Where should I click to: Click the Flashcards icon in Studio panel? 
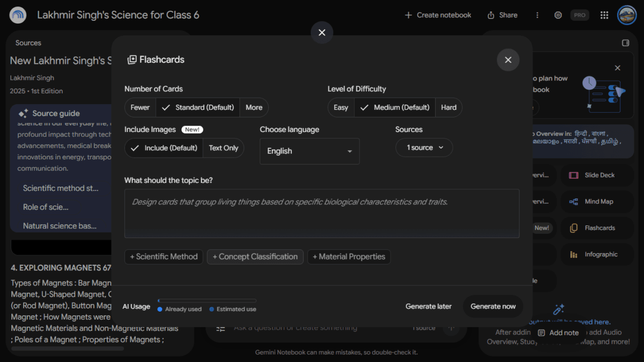(x=574, y=228)
